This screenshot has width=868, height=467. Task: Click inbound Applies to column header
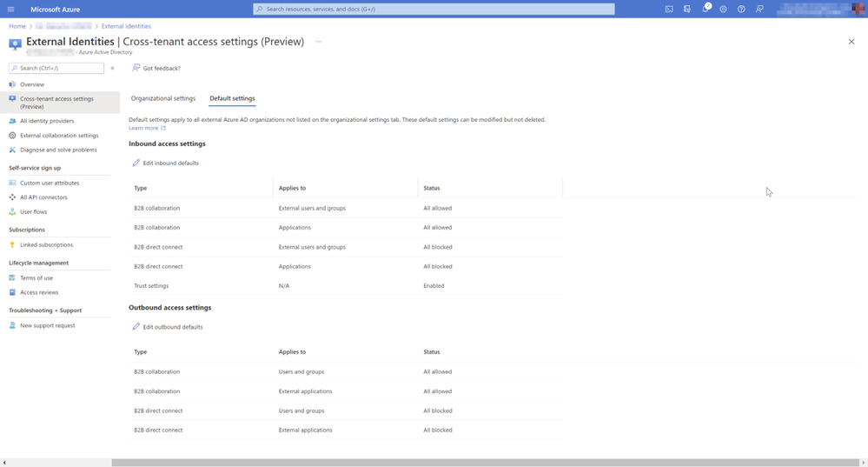point(292,188)
